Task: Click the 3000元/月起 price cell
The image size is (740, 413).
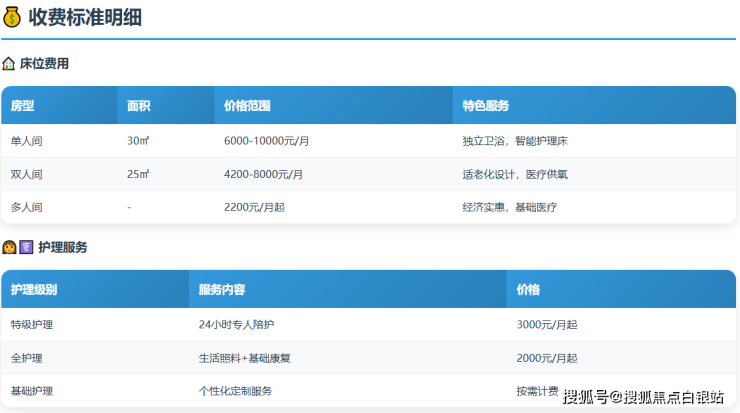Action: coord(546,325)
